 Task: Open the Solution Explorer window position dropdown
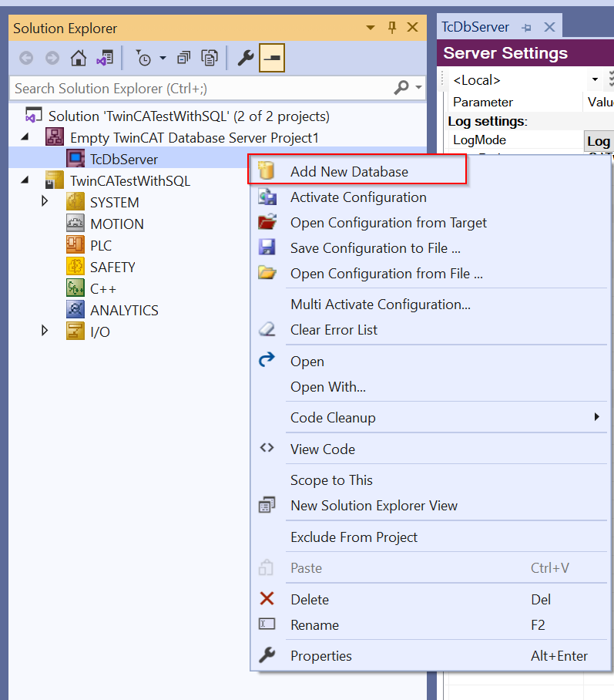point(371,28)
